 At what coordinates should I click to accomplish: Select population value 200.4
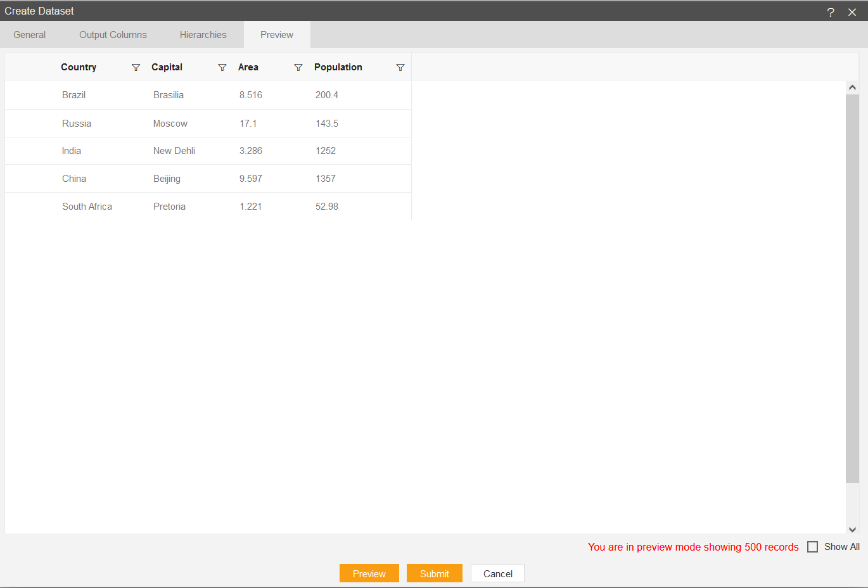point(327,95)
